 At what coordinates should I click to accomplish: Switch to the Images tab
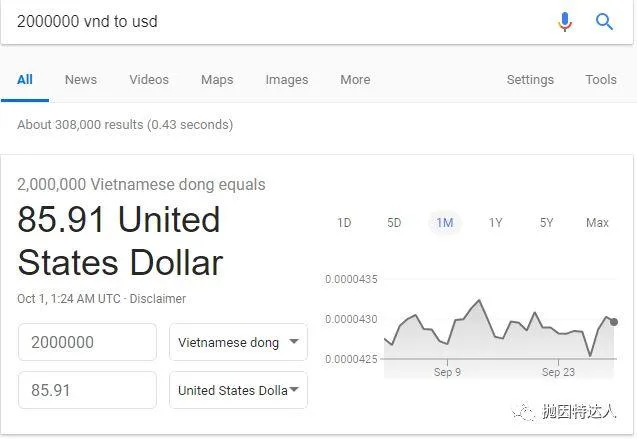[287, 80]
